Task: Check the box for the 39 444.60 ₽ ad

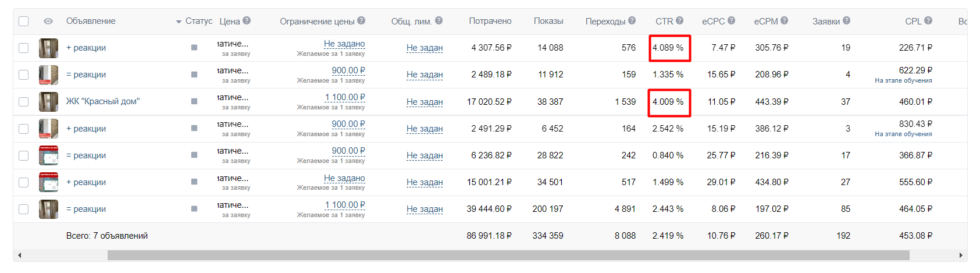Action: click(x=23, y=209)
